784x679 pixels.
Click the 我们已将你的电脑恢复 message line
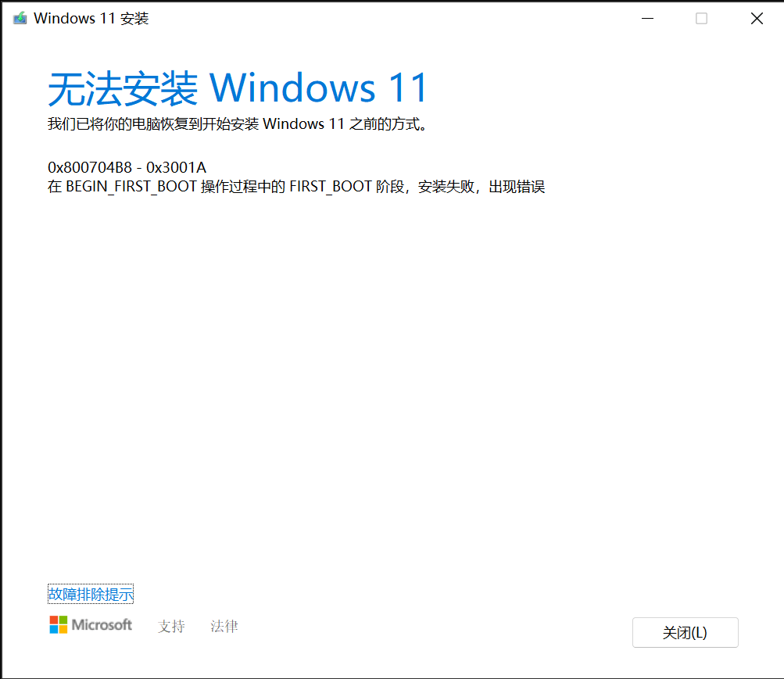pyautogui.click(x=238, y=123)
